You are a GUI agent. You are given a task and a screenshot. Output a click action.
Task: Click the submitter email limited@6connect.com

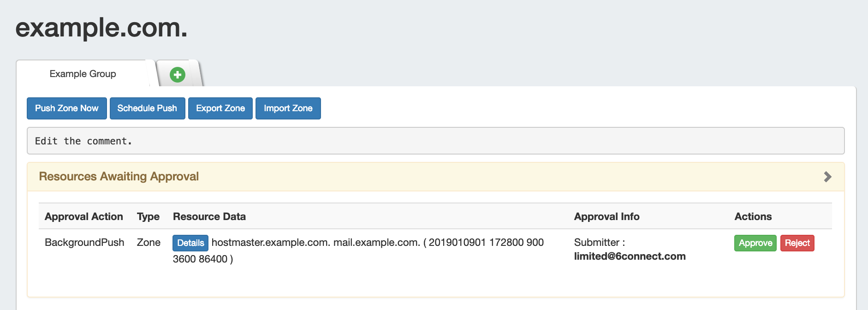coord(630,256)
